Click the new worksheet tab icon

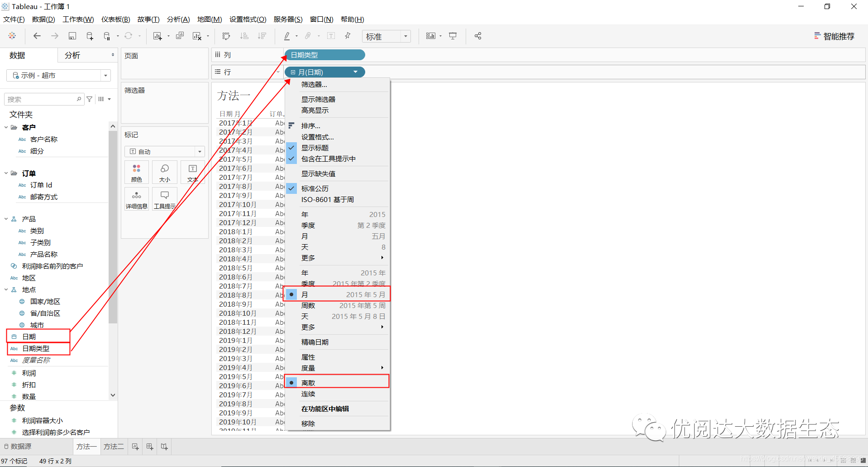pos(135,447)
